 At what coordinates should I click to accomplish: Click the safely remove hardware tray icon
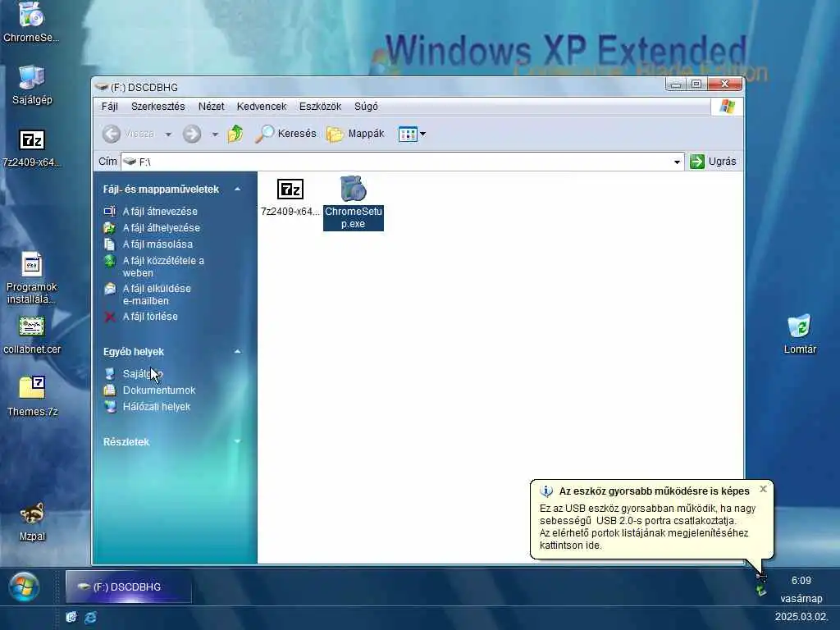click(x=760, y=591)
